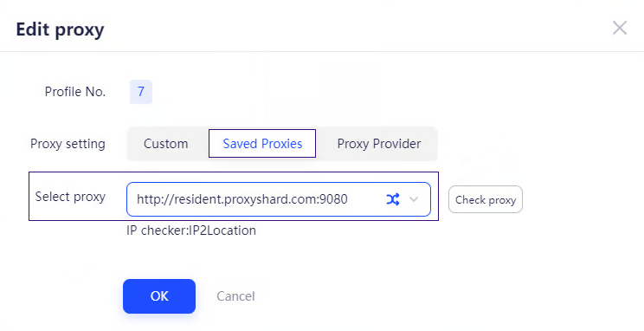Switch to the Custom proxy setting
This screenshot has height=331, width=644.
tap(166, 144)
